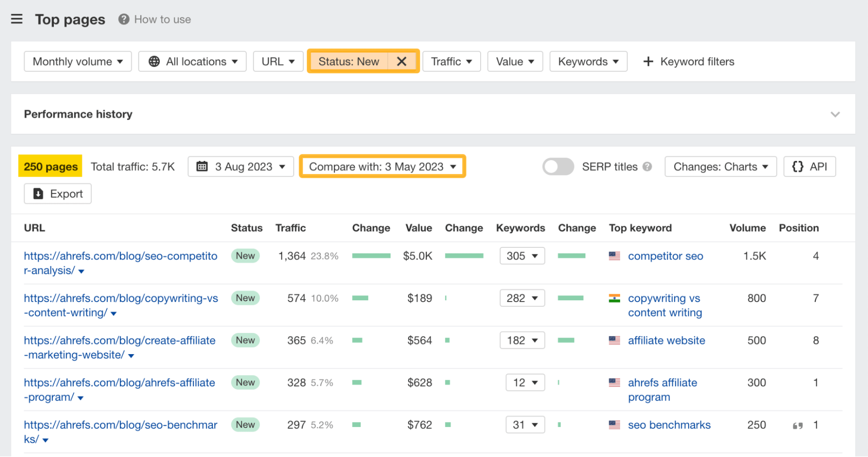This screenshot has width=868, height=457.
Task: Expand details for the ahrefs-affiliate-program URL
Action: (81, 398)
